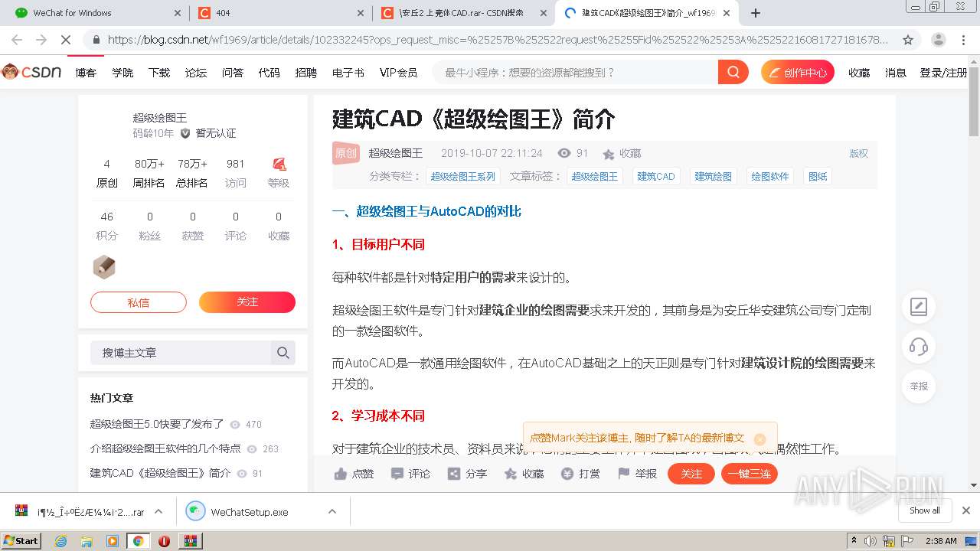Click the 版权 link
Viewport: 980px width, 551px height.
point(859,154)
